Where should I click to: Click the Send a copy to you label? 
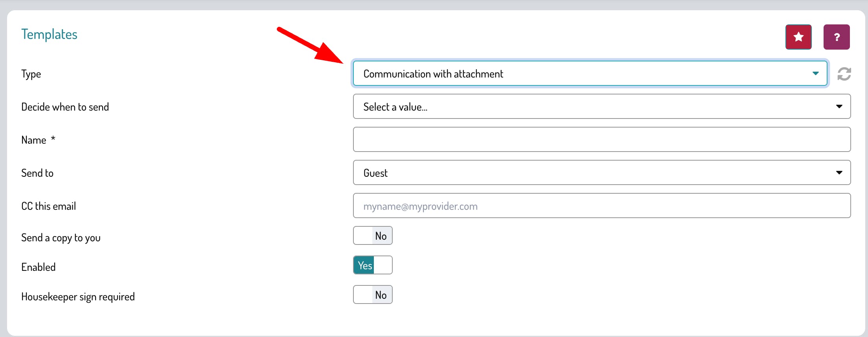[x=61, y=238]
